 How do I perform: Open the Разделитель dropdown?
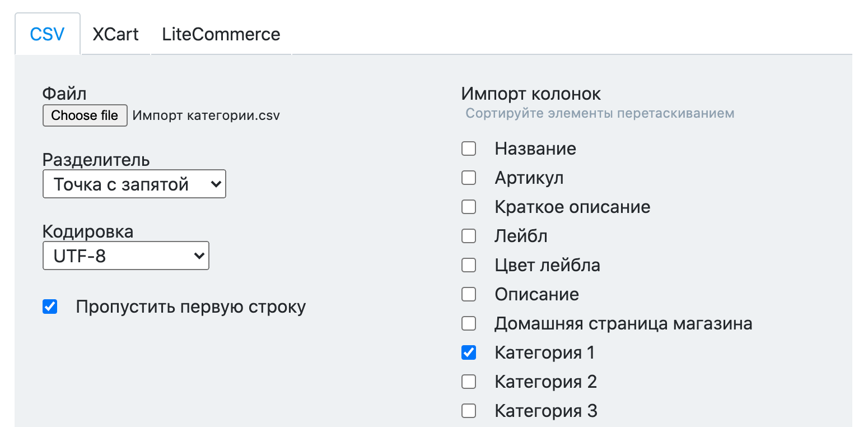click(x=134, y=184)
